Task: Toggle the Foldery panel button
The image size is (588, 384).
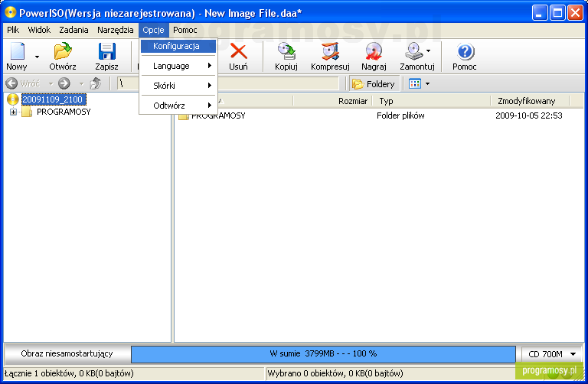Action: (374, 84)
